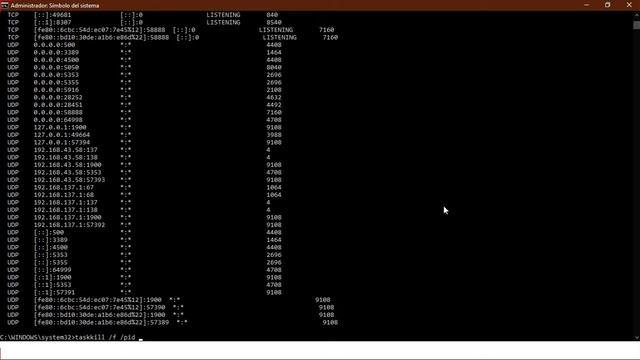Click the UDP address 192.168.137.1:1900
Viewport: 640px width, 360px height.
click(x=67, y=218)
